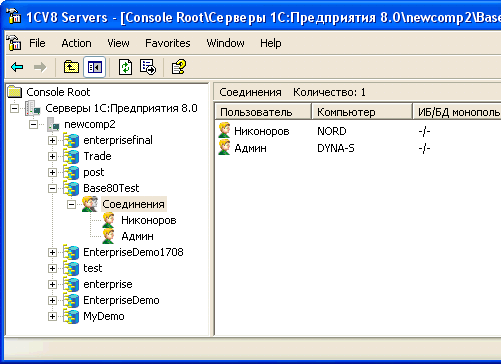Screen dimensions: 501x364
Task: Expand the EnterpriseDemo1708 node
Action: 52,252
